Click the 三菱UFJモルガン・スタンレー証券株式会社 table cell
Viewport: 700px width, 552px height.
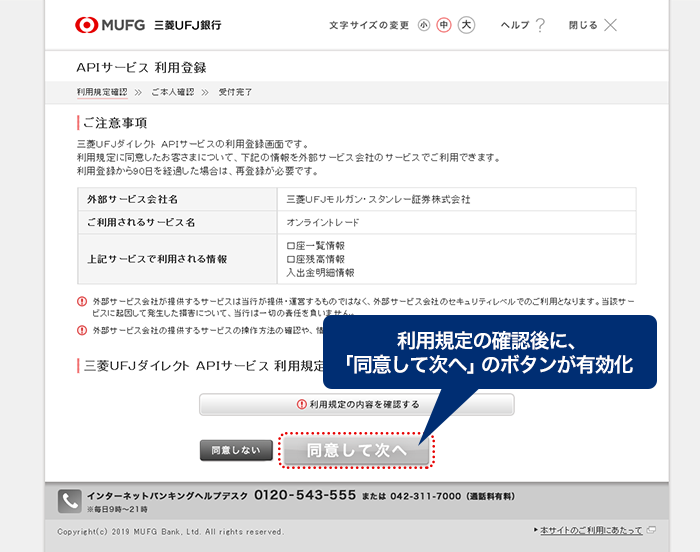(378, 199)
